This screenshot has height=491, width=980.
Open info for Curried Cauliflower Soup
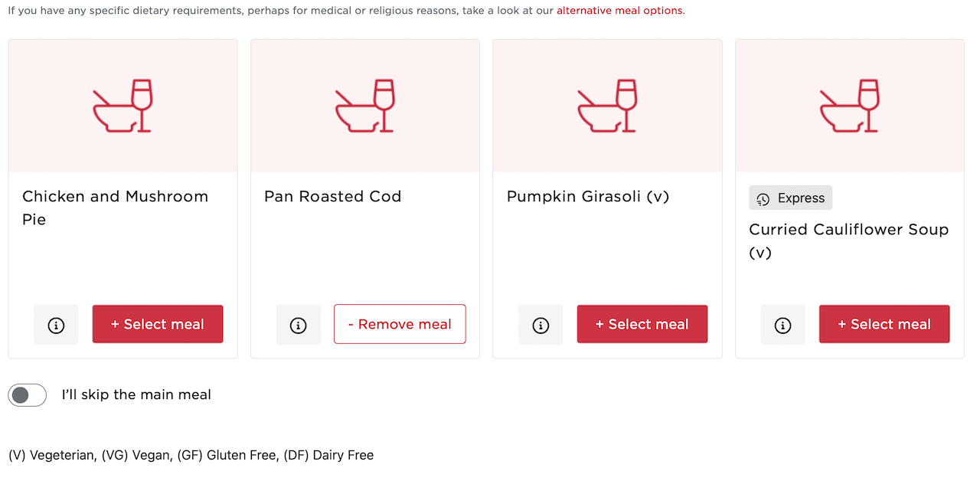pyautogui.click(x=782, y=325)
